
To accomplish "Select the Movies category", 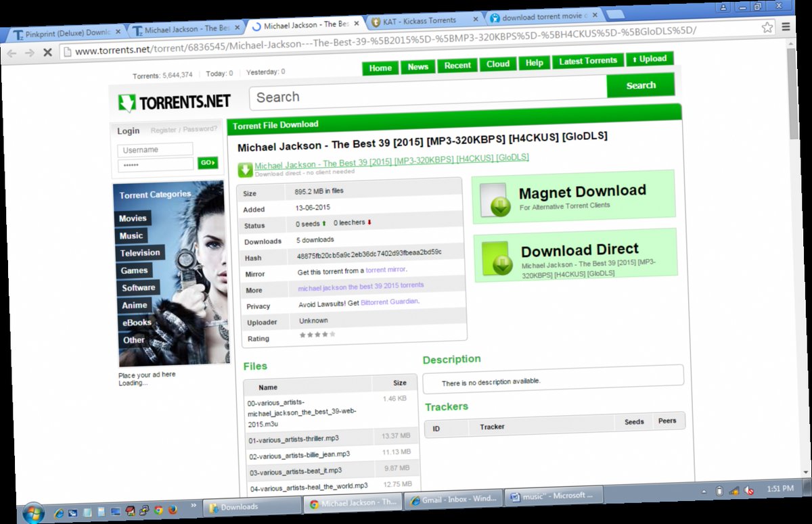I will (133, 218).
